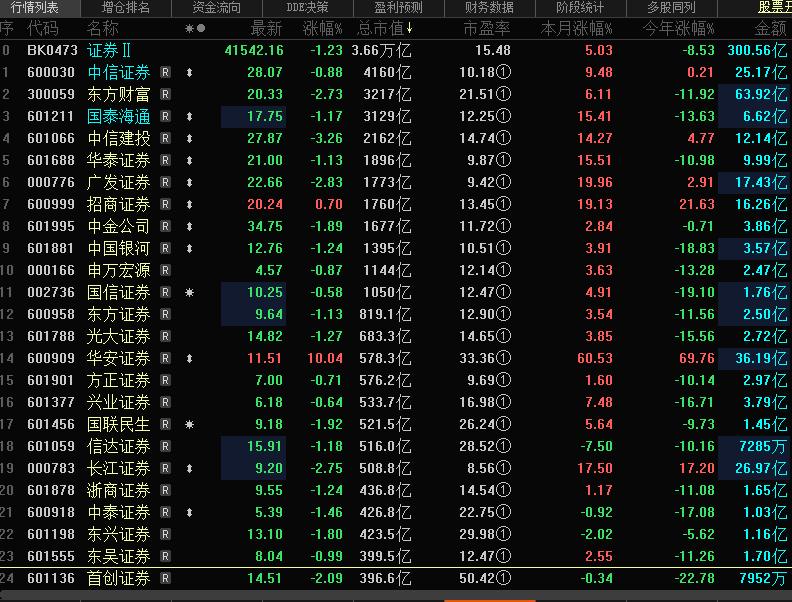Image resolution: width=792 pixels, height=602 pixels.
Task: Click the circled-1 icon beside 华安证券 PE 33.36
Action: pos(503,358)
